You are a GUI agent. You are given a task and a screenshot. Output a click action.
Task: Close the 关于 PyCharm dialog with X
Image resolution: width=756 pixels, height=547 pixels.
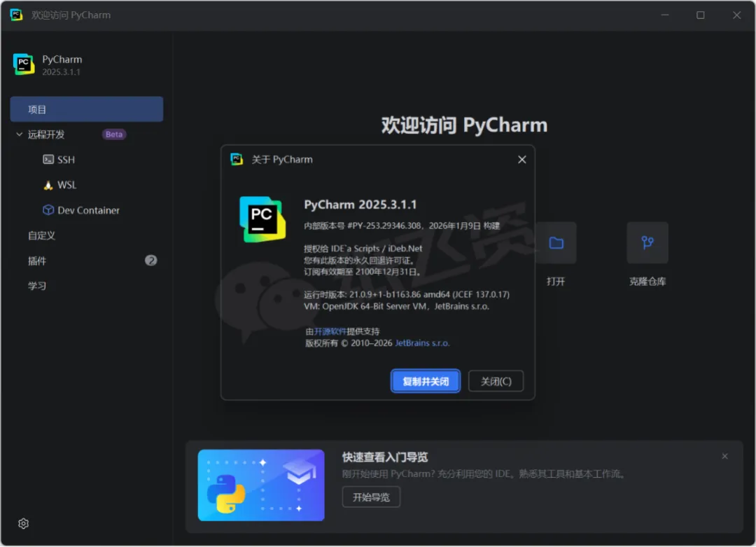[x=521, y=160]
